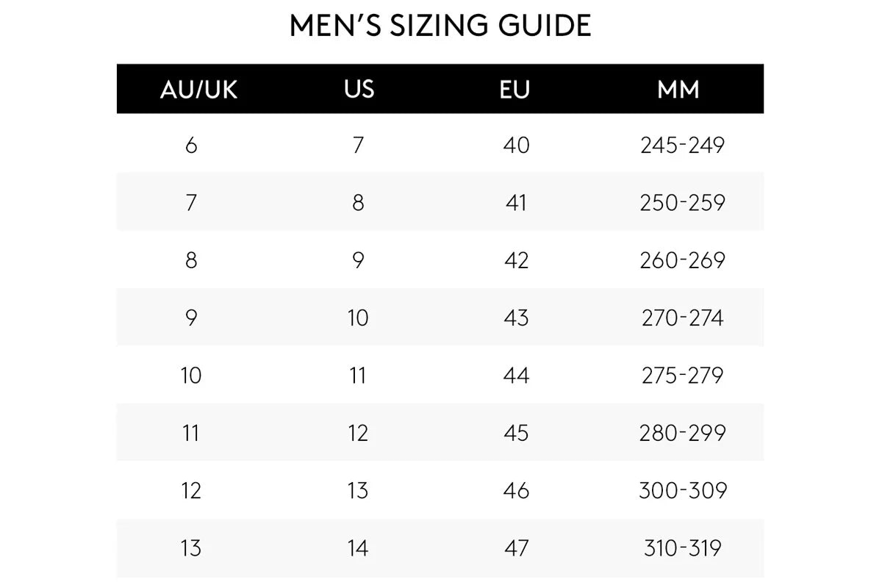Click the 300-309 measurement cell
The image size is (882, 588).
pos(682,490)
